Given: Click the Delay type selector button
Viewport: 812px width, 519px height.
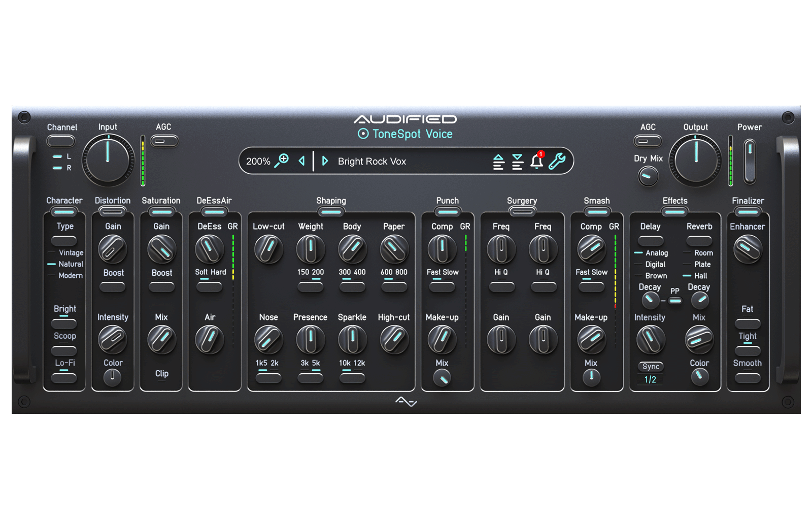Looking at the screenshot, I should [651, 240].
